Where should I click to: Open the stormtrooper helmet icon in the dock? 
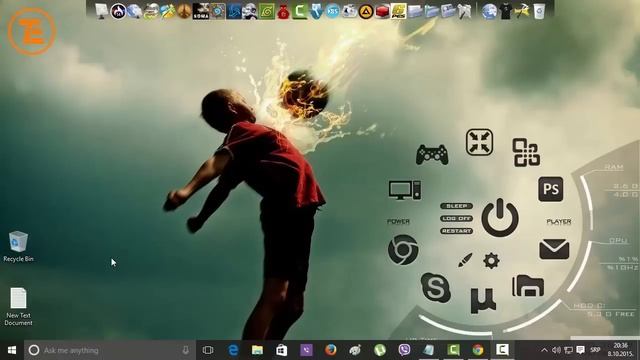(x=250, y=11)
